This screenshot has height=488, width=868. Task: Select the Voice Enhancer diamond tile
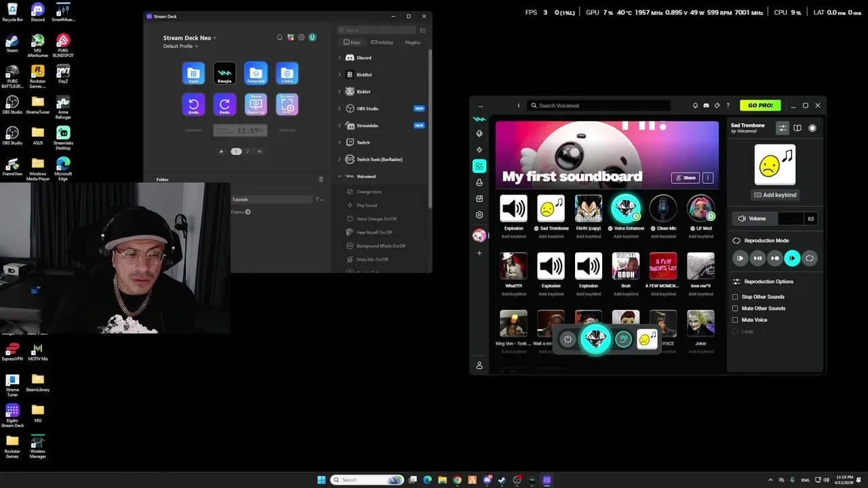(625, 208)
